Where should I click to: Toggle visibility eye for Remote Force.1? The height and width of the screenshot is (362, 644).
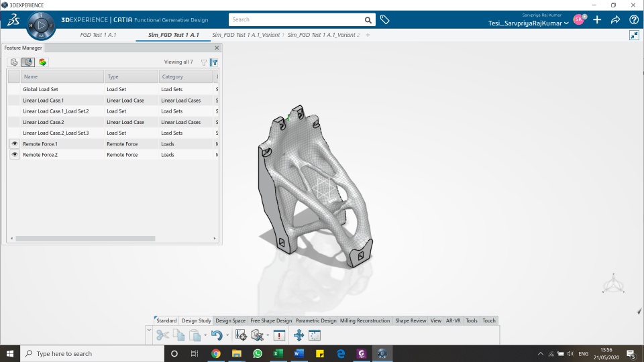[x=14, y=143]
